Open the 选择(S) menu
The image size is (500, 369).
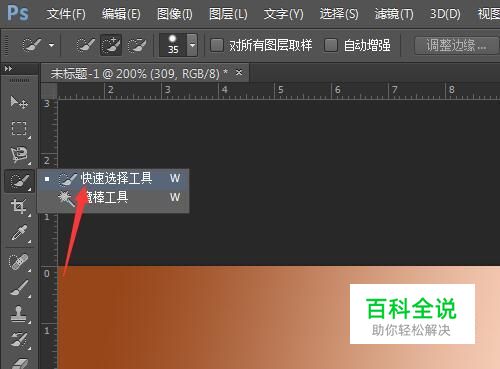(339, 14)
